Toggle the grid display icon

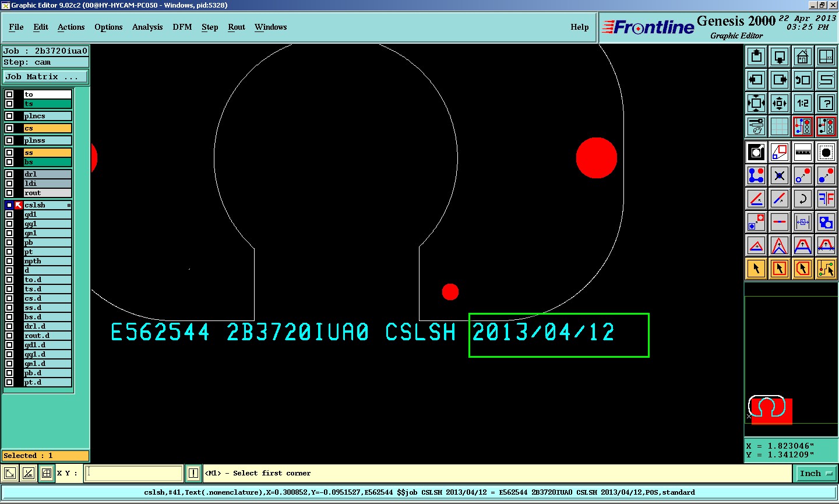click(x=780, y=126)
